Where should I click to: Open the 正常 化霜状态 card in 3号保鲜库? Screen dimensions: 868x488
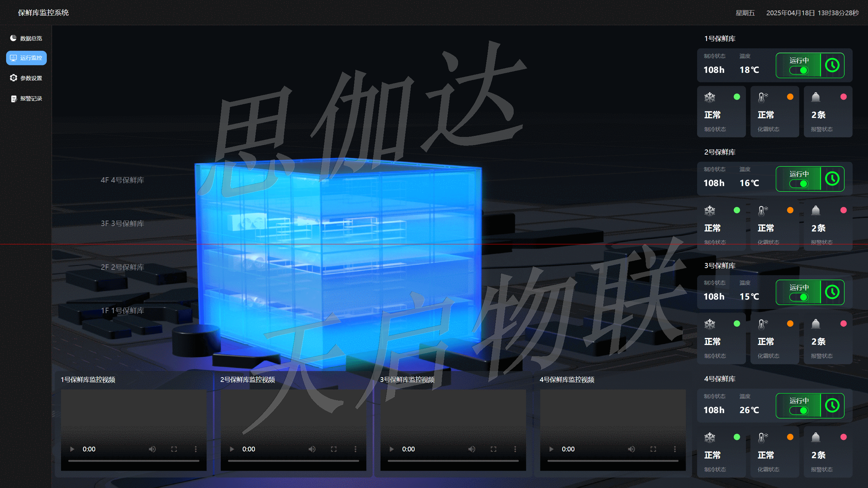coord(775,338)
